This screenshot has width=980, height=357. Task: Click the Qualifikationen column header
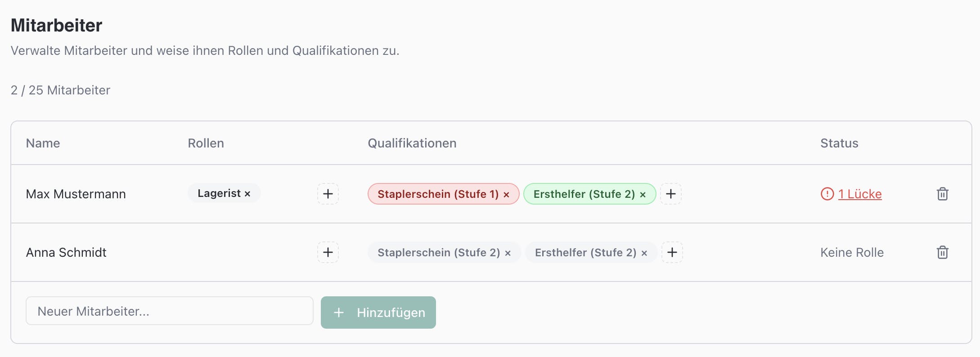[x=412, y=143]
